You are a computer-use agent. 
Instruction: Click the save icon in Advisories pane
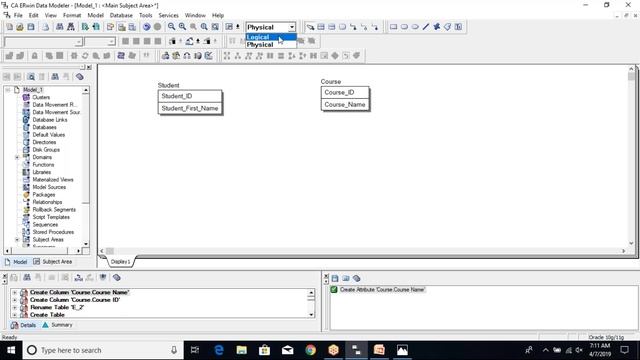pyautogui.click(x=335, y=278)
